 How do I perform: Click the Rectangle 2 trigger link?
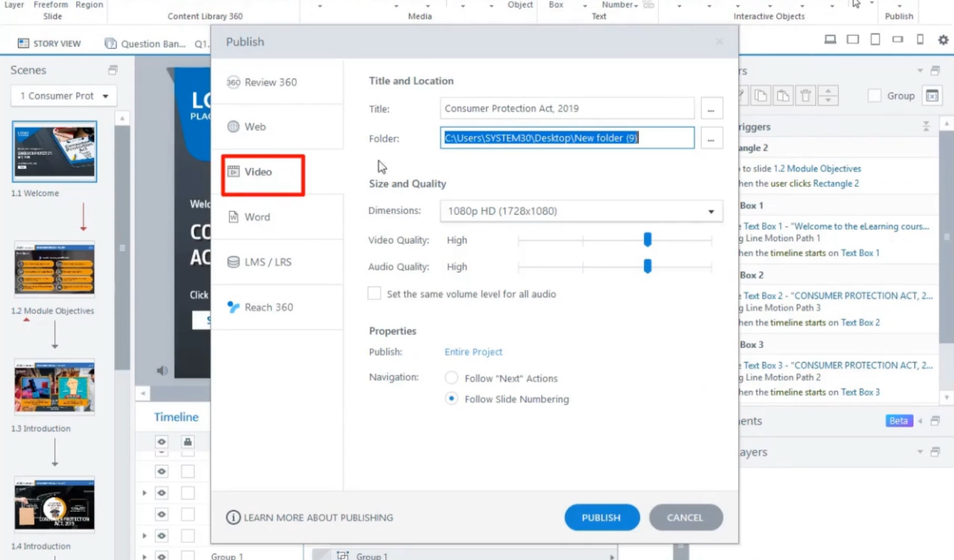point(836,183)
